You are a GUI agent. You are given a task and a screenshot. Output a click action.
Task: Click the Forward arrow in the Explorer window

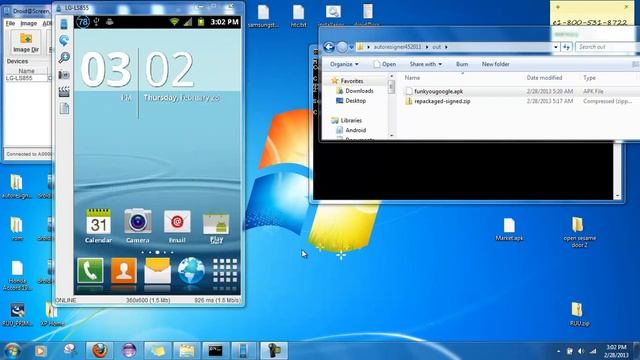point(342,47)
